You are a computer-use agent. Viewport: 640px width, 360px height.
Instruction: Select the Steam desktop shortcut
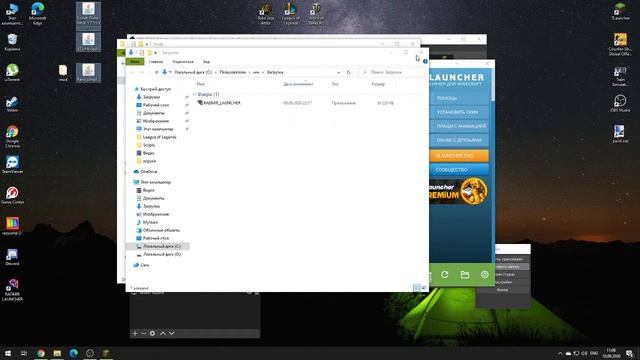click(x=12, y=104)
